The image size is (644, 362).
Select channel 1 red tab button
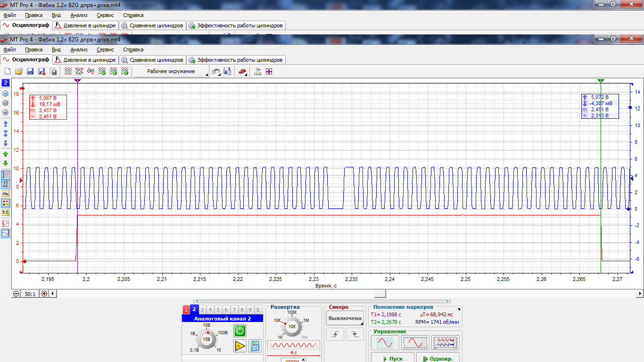(186, 310)
